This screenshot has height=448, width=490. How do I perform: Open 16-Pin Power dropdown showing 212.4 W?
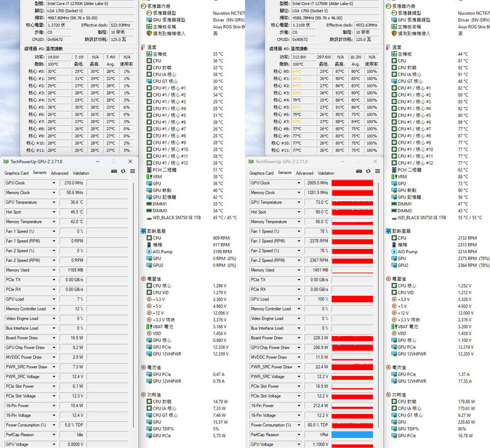tap(299, 405)
